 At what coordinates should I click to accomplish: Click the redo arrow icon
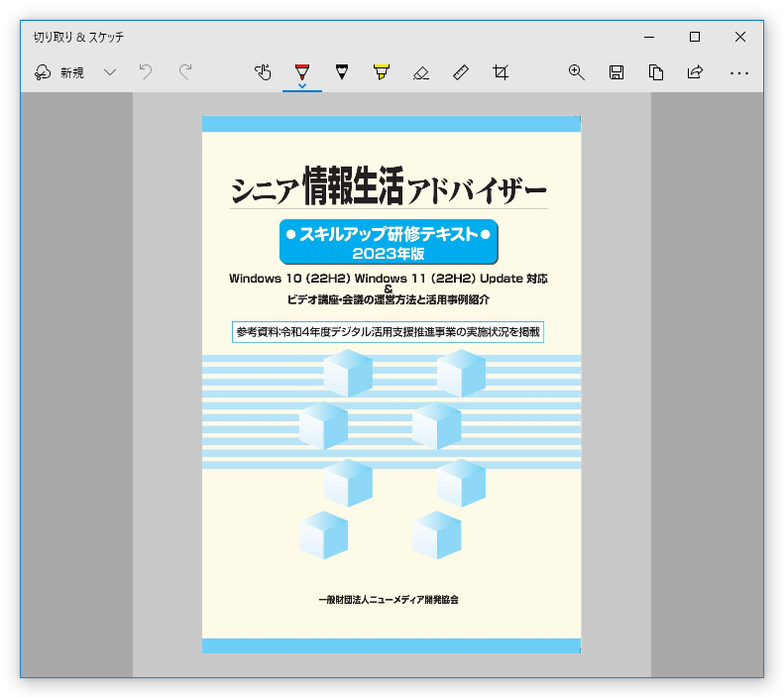pyautogui.click(x=184, y=72)
